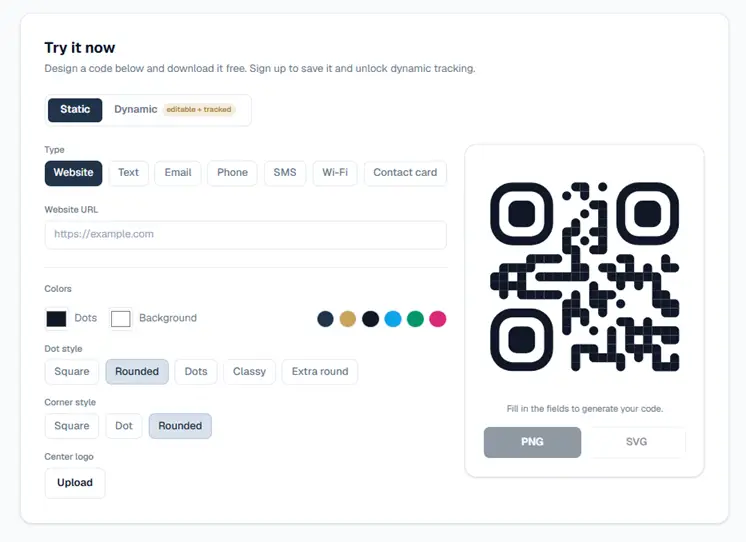Apply the green preset color
The width and height of the screenshot is (746, 542).
point(415,319)
